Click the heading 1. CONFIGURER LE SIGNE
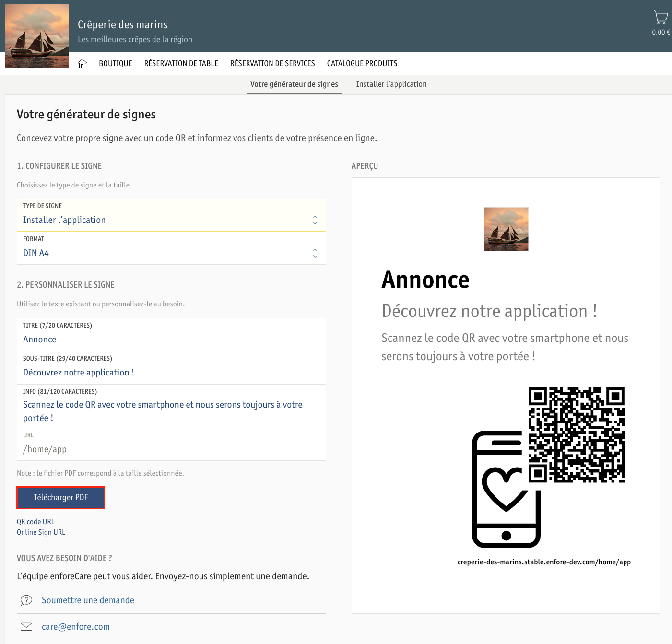The width and height of the screenshot is (672, 644). point(59,166)
